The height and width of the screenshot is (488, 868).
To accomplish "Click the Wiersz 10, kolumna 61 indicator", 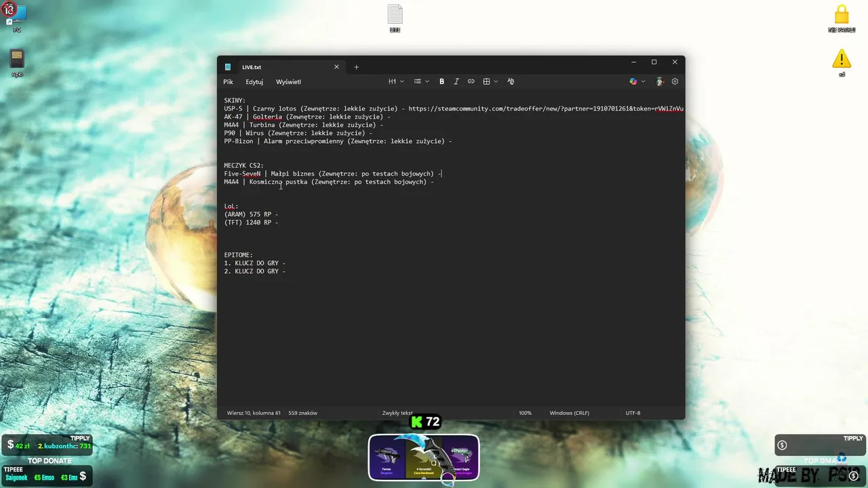I will pyautogui.click(x=254, y=413).
